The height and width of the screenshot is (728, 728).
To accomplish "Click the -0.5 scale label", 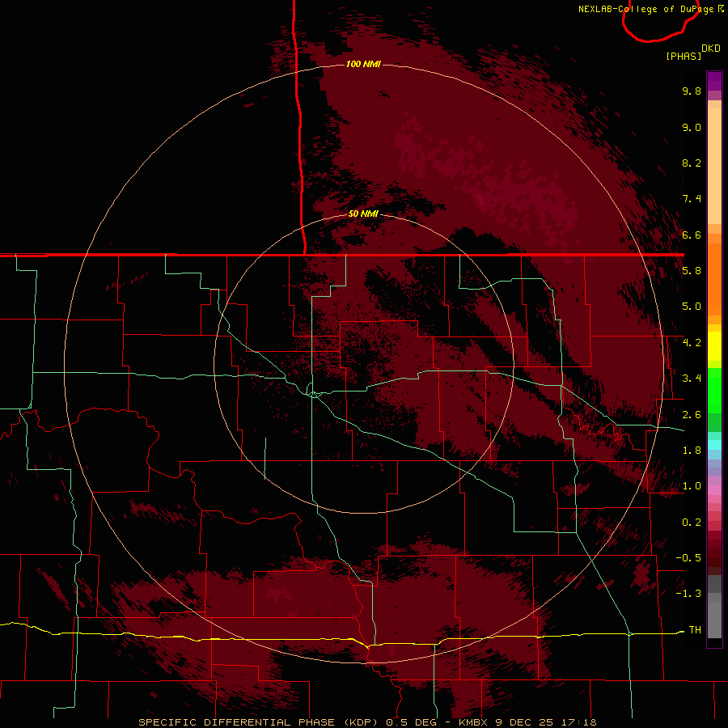I will coord(688,558).
